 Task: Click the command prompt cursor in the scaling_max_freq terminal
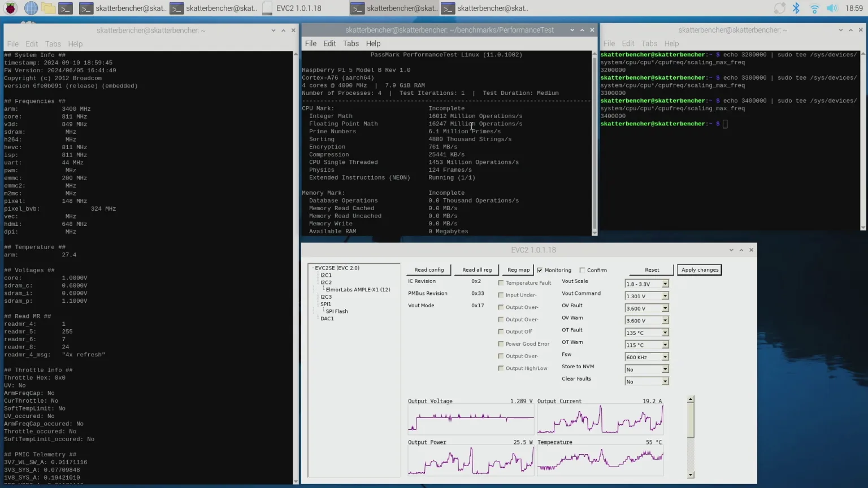[725, 124]
